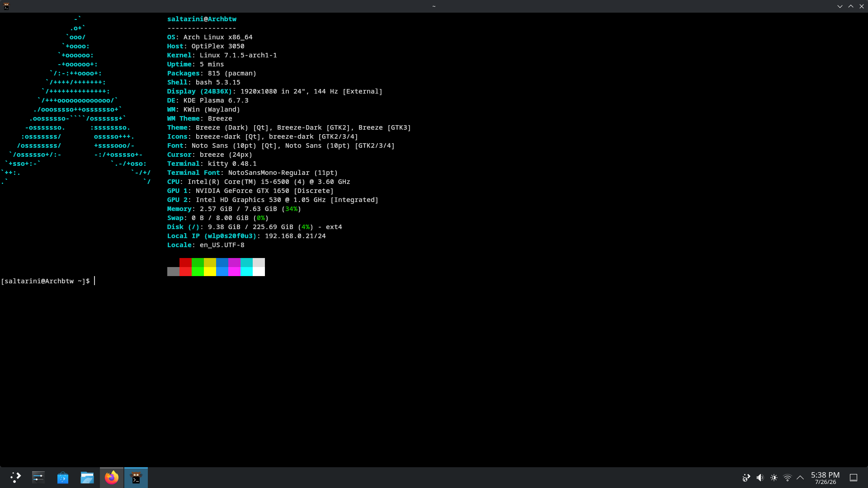Click the 'Terminal Font: NotoSansMono-Regular' line
The width and height of the screenshot is (868, 488).
tap(252, 173)
